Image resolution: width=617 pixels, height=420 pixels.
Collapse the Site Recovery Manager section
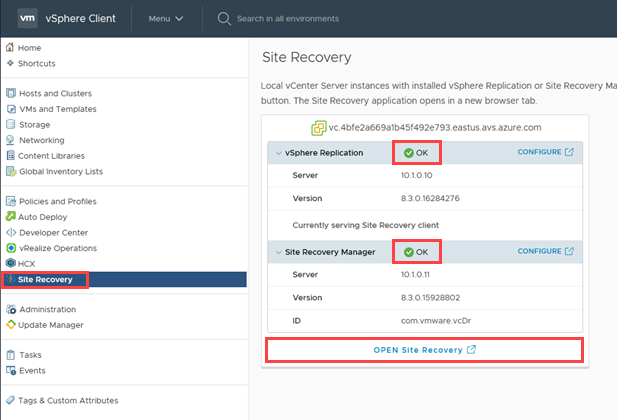(279, 252)
